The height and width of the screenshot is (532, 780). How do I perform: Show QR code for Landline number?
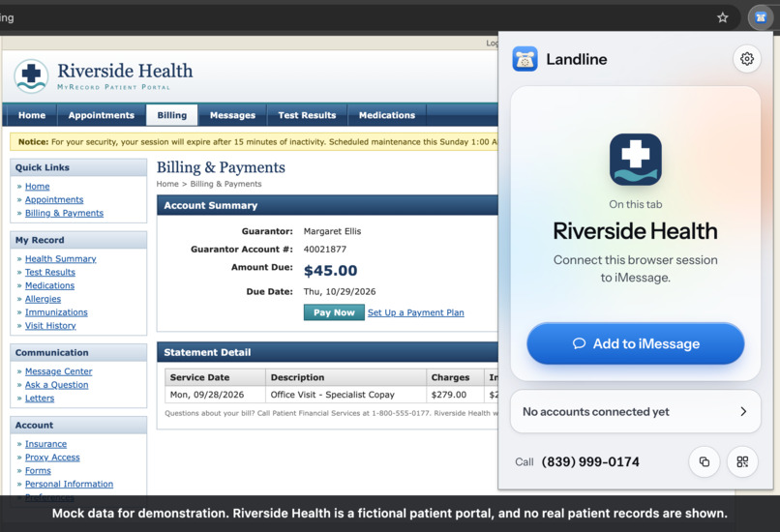click(x=742, y=462)
